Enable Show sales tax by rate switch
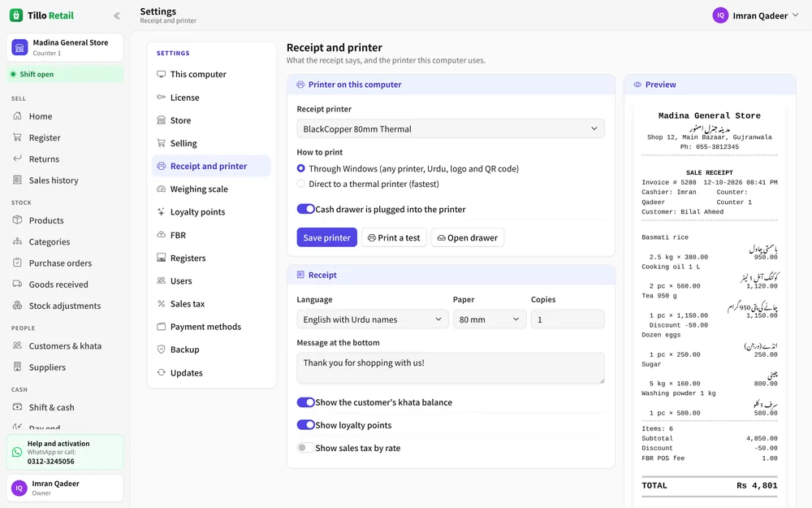Viewport: 812px width, 508px height. click(305, 448)
